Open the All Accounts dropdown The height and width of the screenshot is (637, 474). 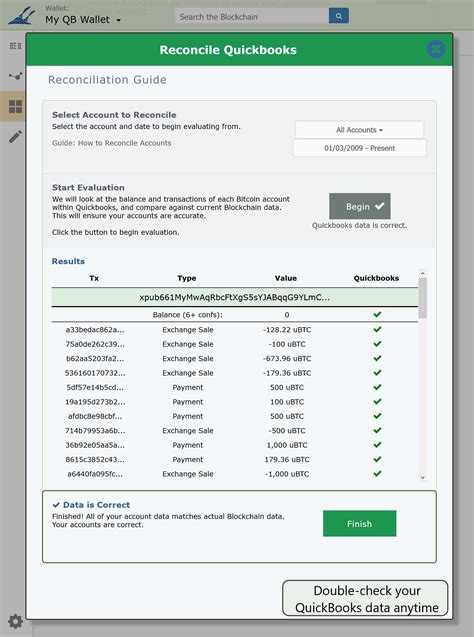point(359,130)
